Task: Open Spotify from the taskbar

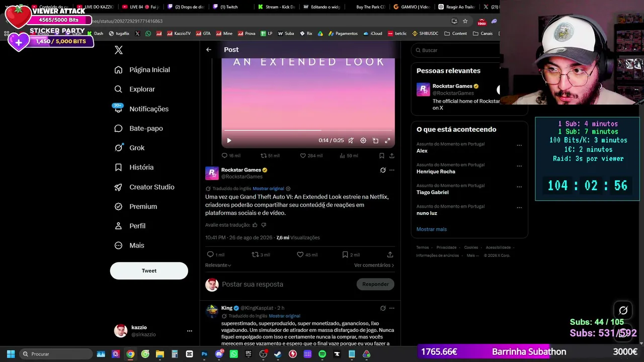Action: (x=323, y=354)
